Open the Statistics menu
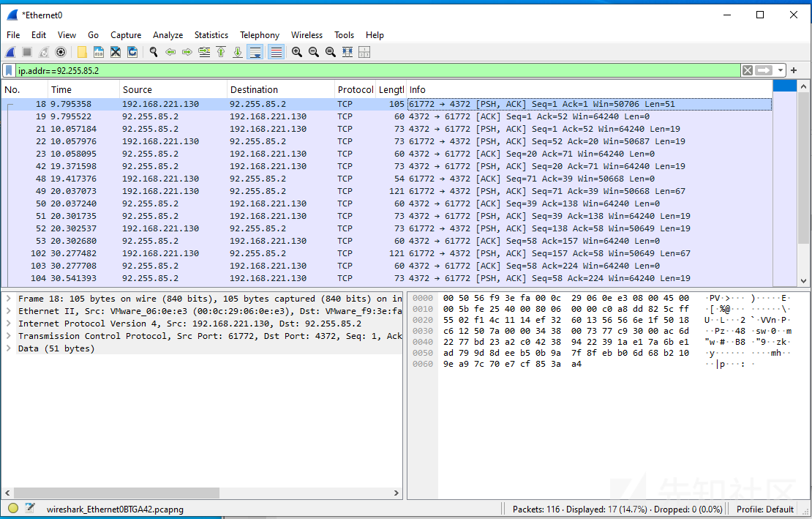 coord(211,34)
